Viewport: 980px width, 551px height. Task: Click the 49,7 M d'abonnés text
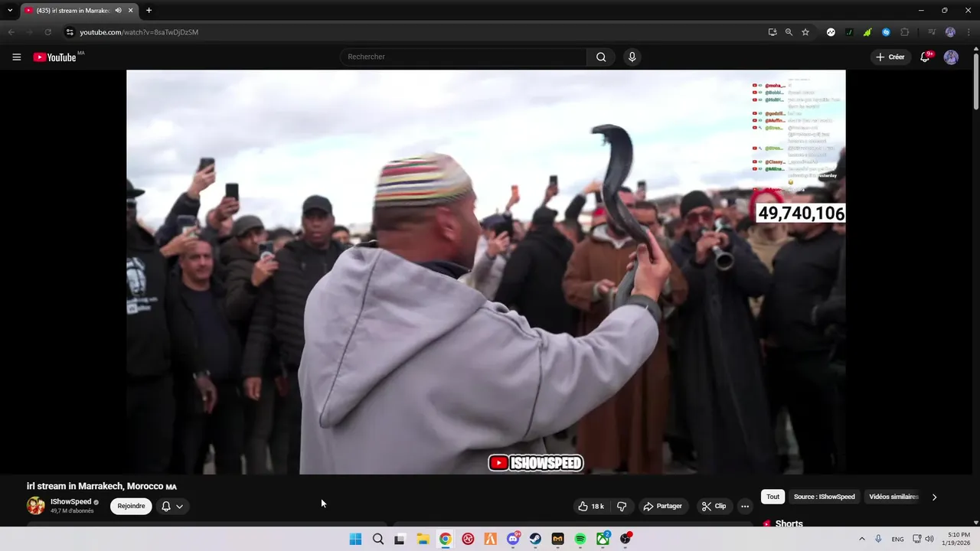click(72, 510)
